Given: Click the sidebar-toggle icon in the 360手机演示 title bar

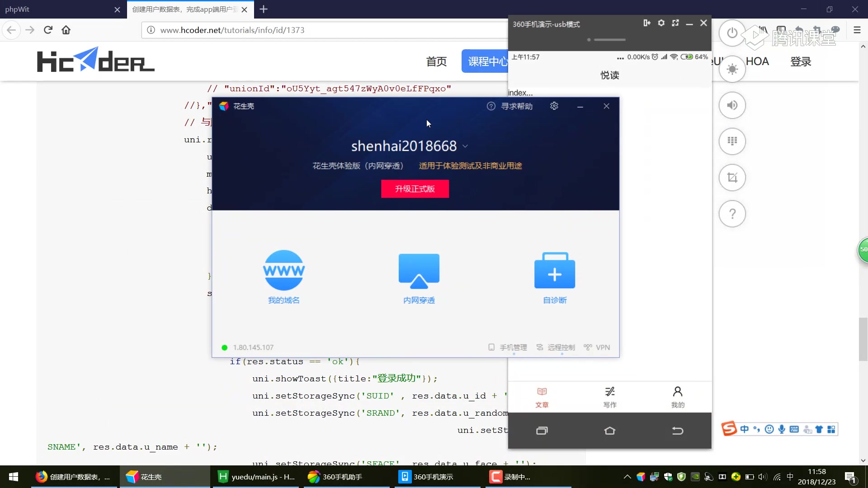Looking at the screenshot, I should coord(647,23).
